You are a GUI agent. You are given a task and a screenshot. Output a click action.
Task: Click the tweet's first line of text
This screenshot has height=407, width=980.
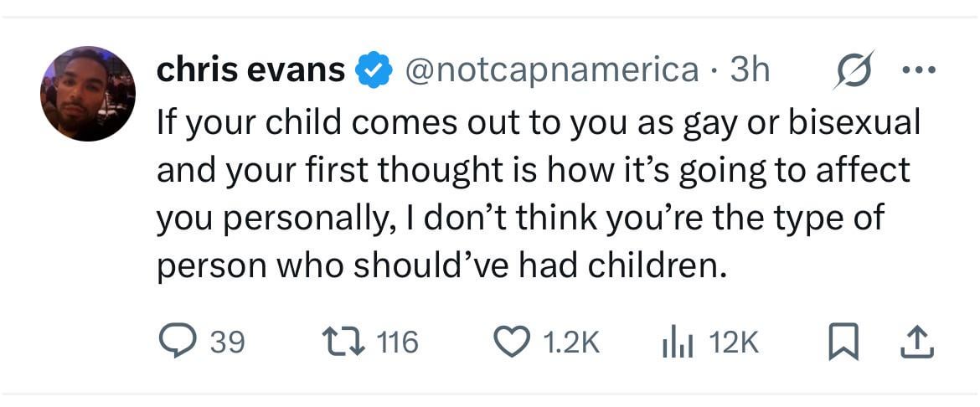pos(538,122)
